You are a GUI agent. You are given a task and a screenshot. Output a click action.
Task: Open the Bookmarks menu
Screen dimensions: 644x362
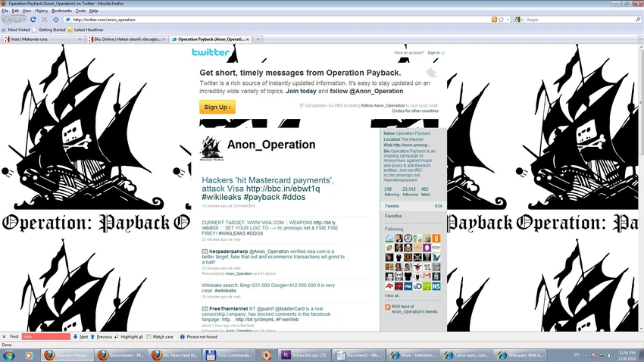click(x=61, y=11)
